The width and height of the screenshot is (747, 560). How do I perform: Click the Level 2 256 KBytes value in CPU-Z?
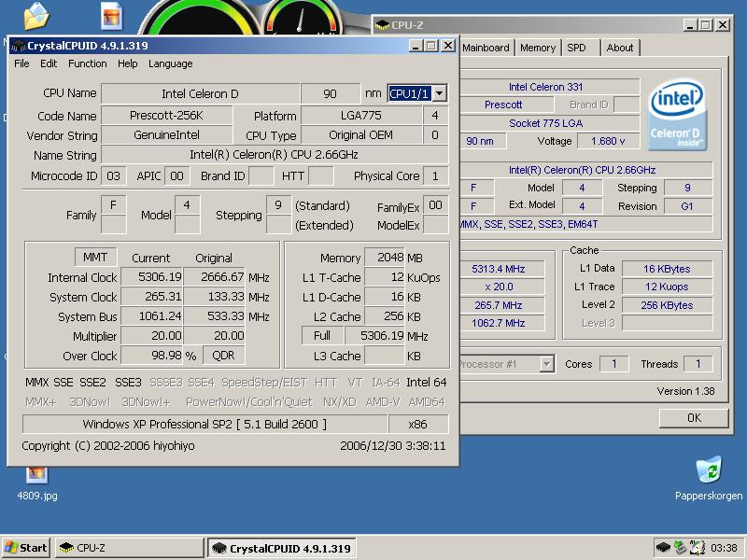(667, 305)
